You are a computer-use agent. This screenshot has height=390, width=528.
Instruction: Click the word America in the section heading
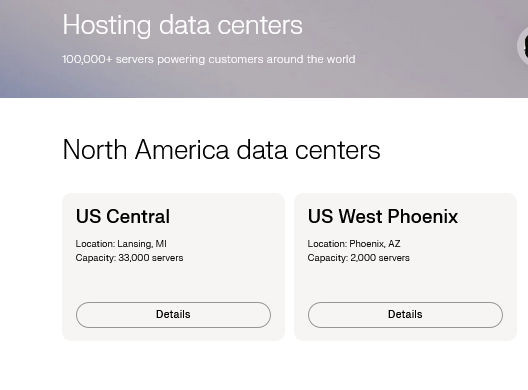click(x=182, y=150)
